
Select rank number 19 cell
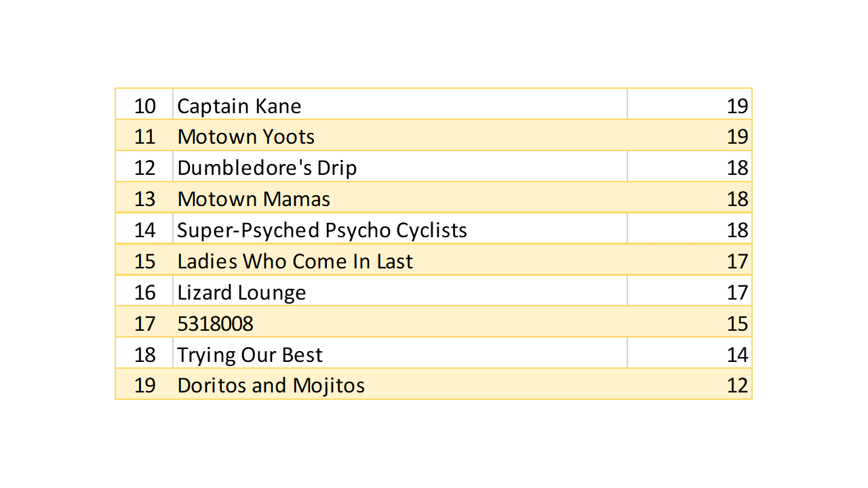pyautogui.click(x=144, y=386)
